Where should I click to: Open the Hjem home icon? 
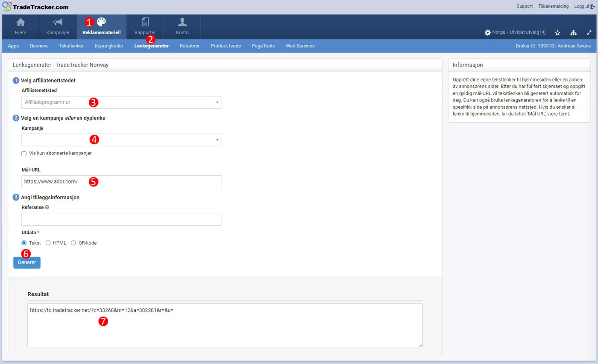(x=21, y=22)
